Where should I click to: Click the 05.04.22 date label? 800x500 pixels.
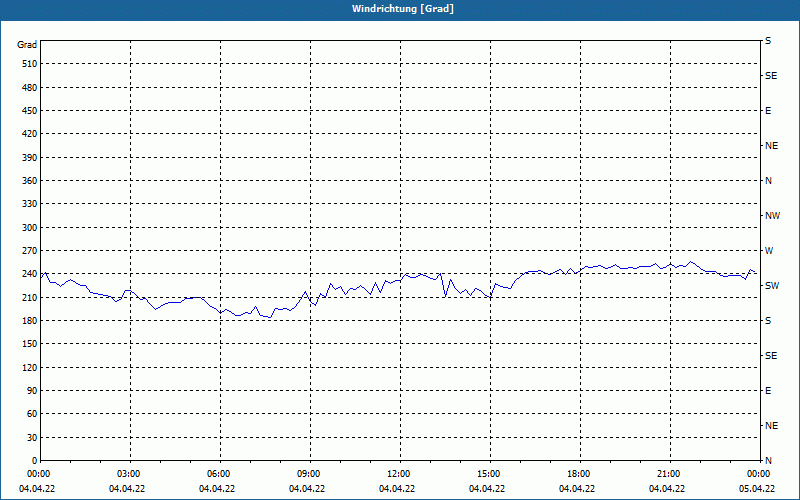(757, 489)
